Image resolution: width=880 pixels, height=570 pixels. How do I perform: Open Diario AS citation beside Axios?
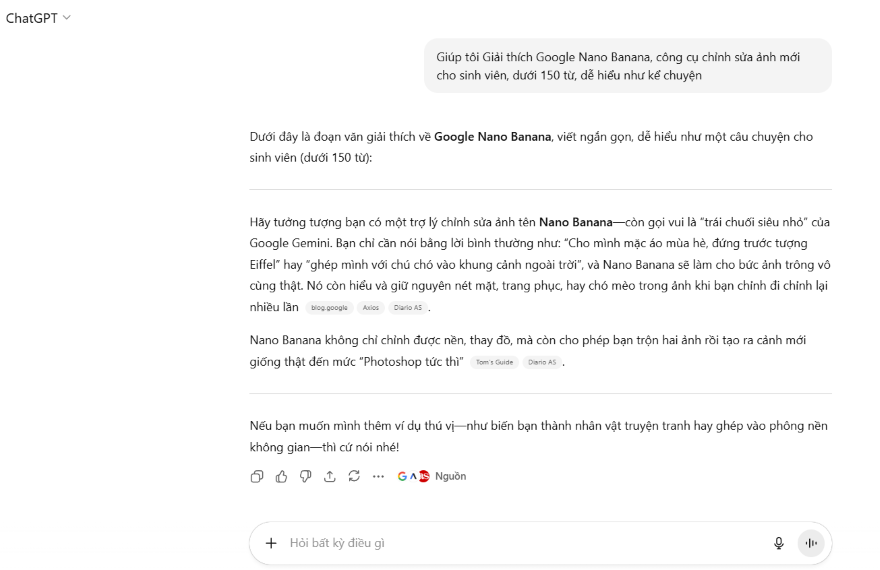click(x=408, y=308)
